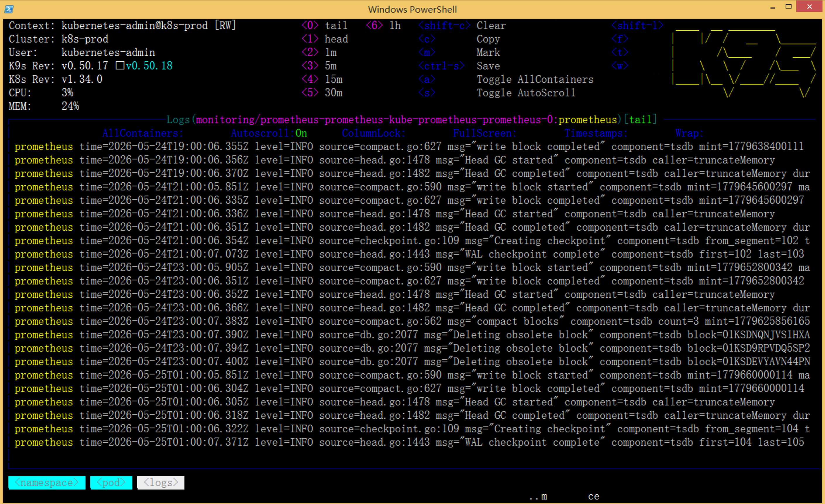This screenshot has width=825, height=504.
Task: Select the namespace breadcrumb
Action: pos(47,483)
